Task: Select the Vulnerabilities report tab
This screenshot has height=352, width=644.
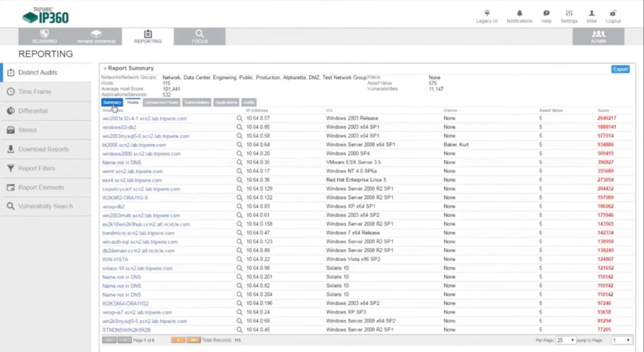Action: pyautogui.click(x=197, y=102)
